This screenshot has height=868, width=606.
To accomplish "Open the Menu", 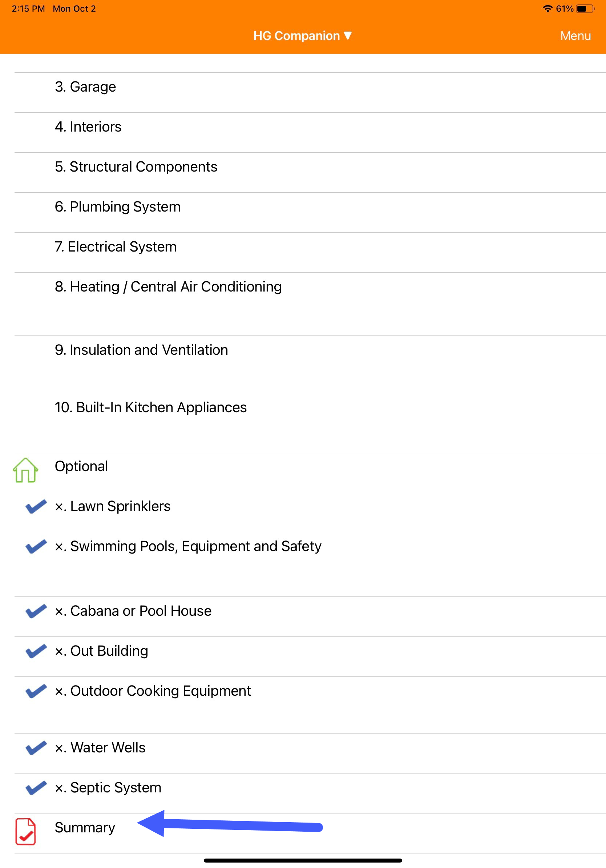I will 575,36.
